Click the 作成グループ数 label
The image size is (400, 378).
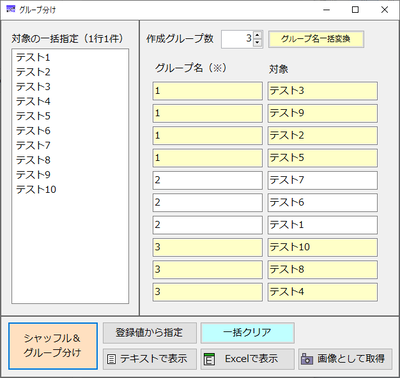click(180, 39)
